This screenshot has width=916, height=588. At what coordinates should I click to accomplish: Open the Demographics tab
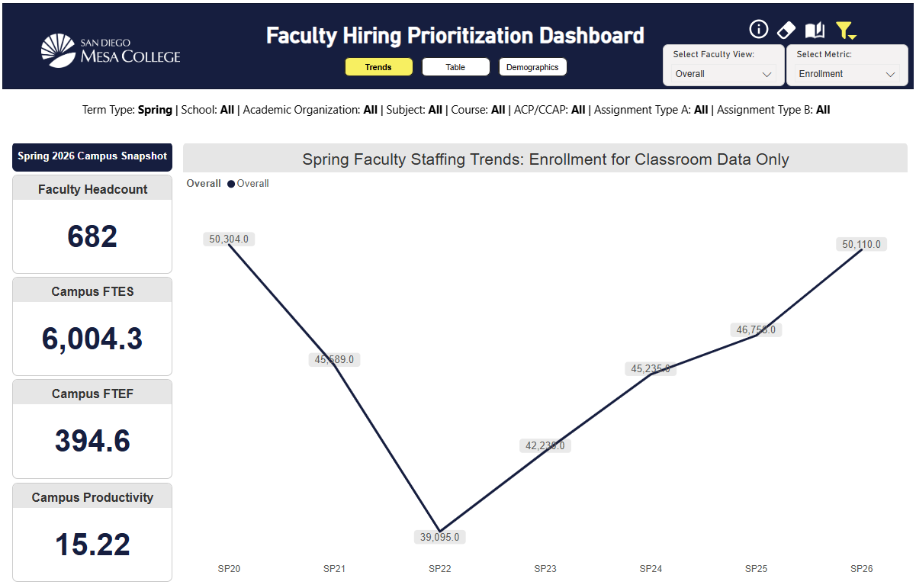click(532, 66)
